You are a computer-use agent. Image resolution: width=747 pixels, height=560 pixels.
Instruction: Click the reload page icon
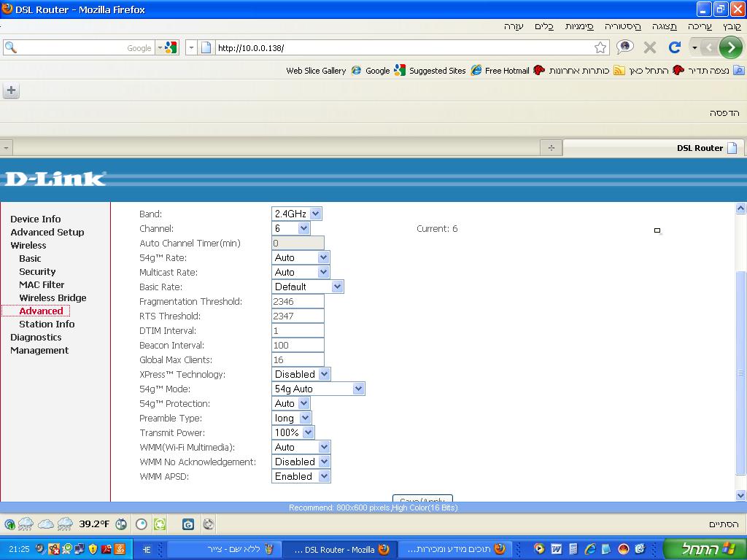(674, 47)
